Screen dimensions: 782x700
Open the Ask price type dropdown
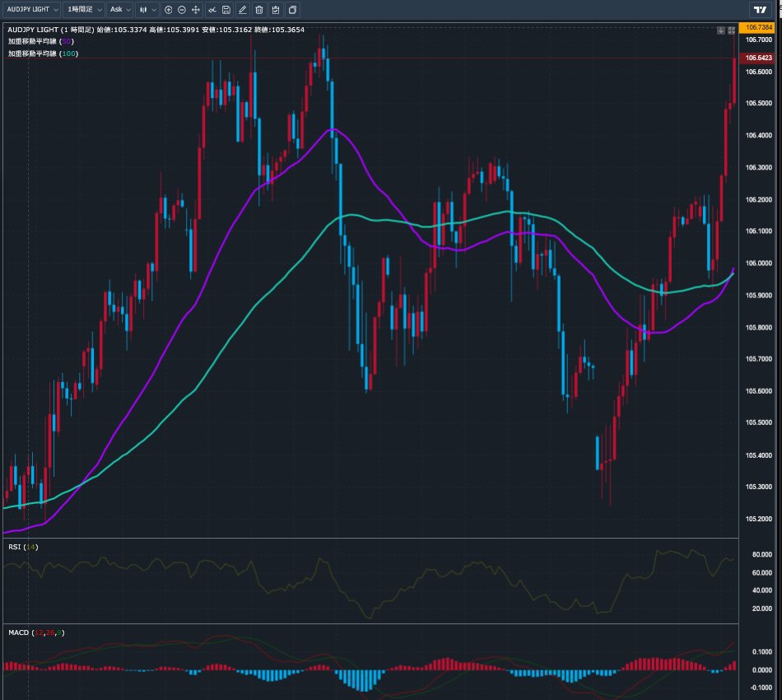pos(120,10)
